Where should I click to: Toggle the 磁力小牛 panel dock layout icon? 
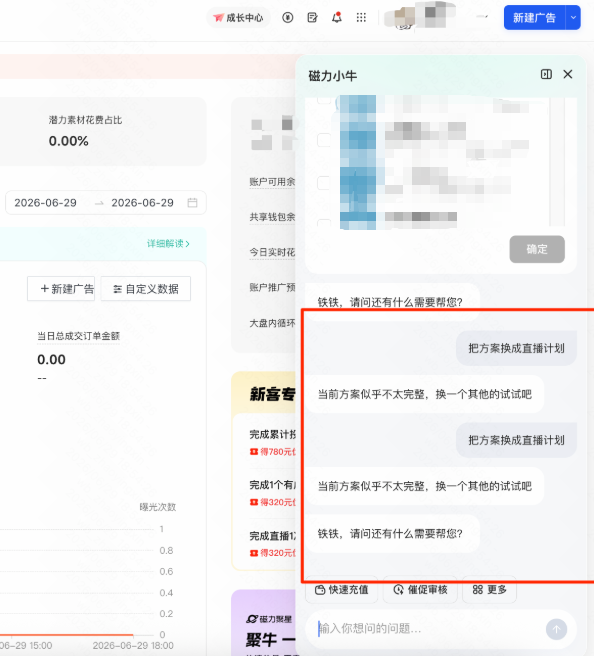click(x=546, y=74)
